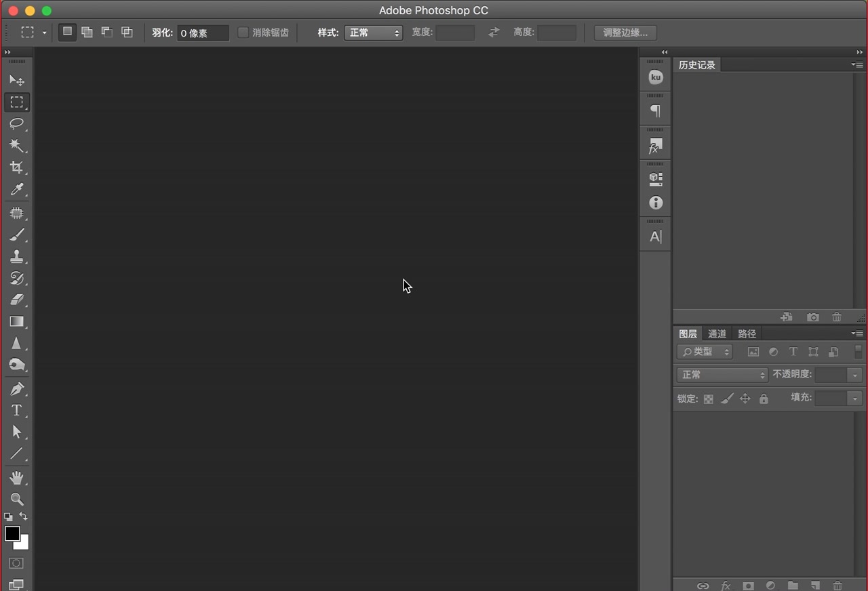Open the Styles fx panel icon

656,145
